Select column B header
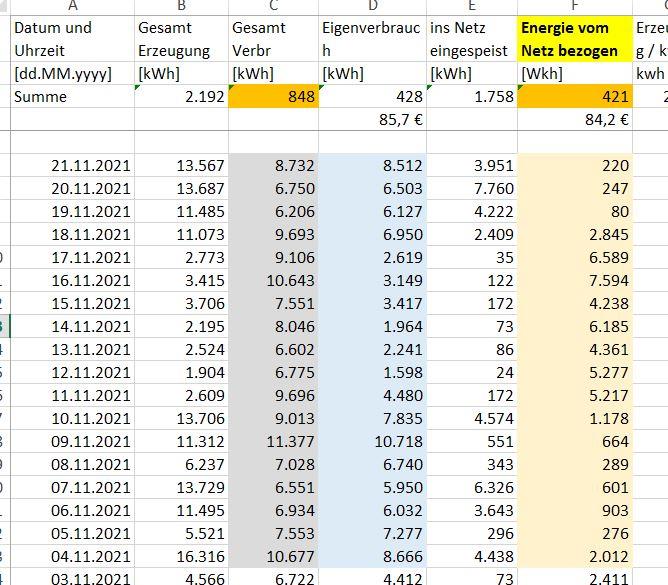 pyautogui.click(x=181, y=6)
